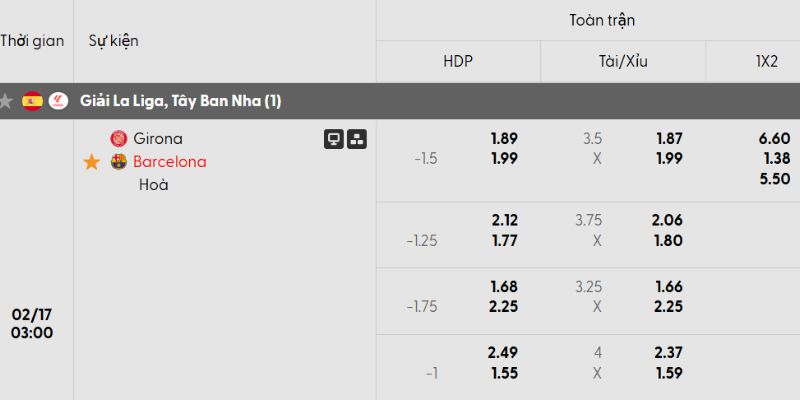Select over odds 2.37 on line 4

coord(667,351)
